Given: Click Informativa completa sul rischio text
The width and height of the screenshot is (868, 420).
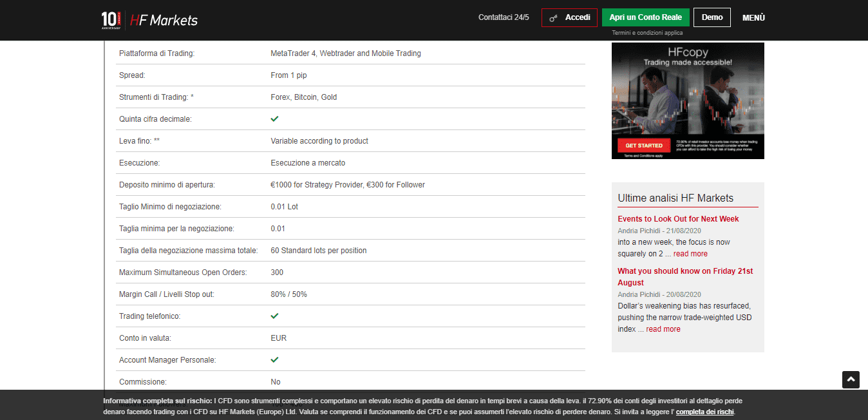Looking at the screenshot, I should pyautogui.click(x=158, y=401).
